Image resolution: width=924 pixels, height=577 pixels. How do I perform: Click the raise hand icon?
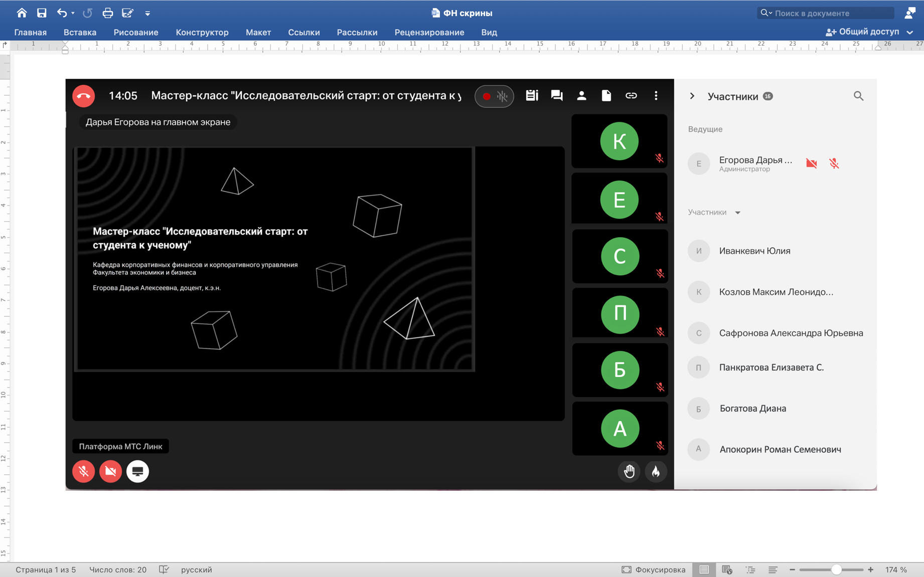coord(629,471)
